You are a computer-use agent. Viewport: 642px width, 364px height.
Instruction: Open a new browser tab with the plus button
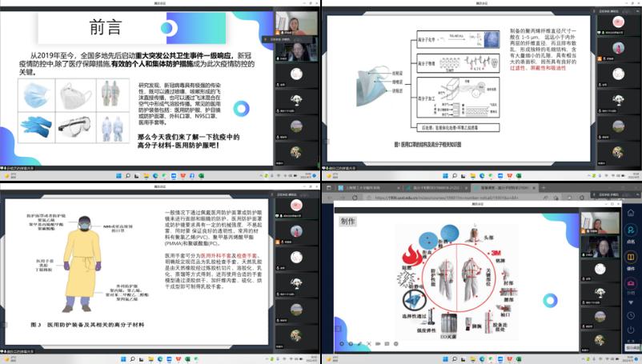(544, 188)
